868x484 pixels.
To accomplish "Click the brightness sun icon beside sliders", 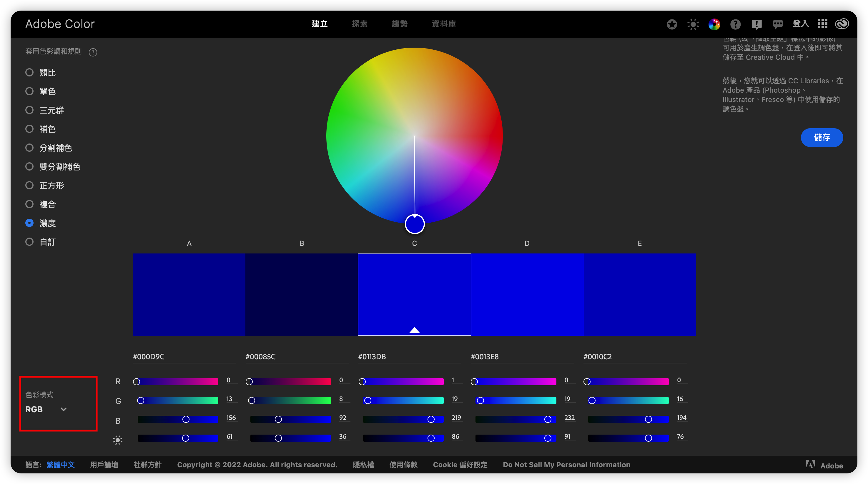I will click(118, 440).
